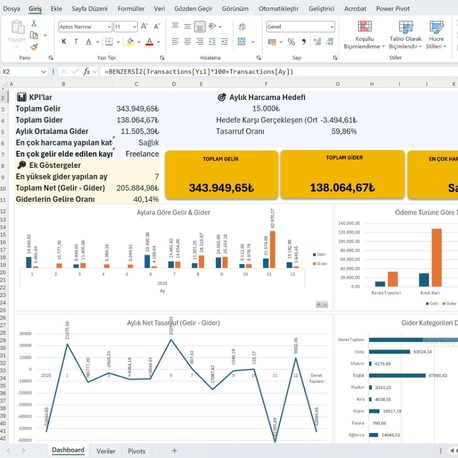Open the Genel number format dropdown
The width and height of the screenshot is (458, 458).
pos(332,27)
